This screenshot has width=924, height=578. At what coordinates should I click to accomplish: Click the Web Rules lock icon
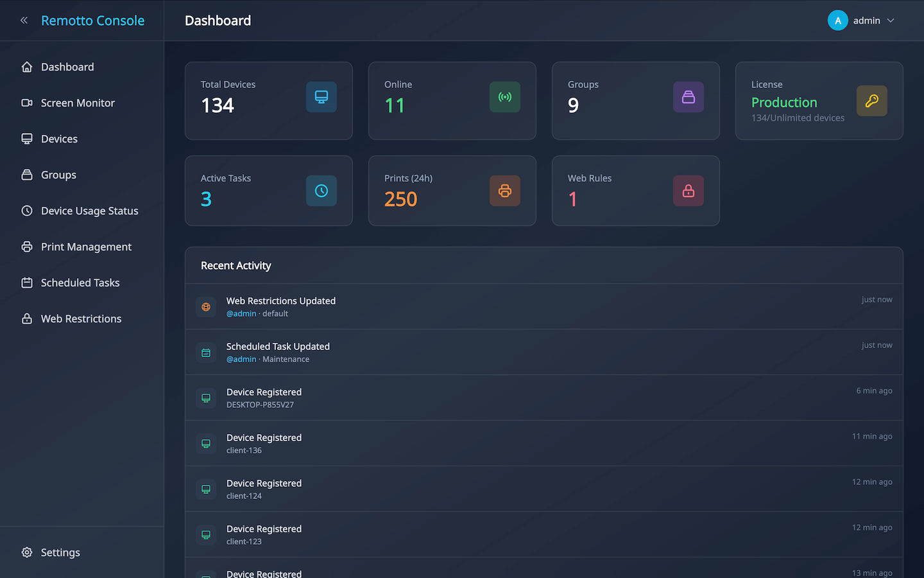coord(689,191)
